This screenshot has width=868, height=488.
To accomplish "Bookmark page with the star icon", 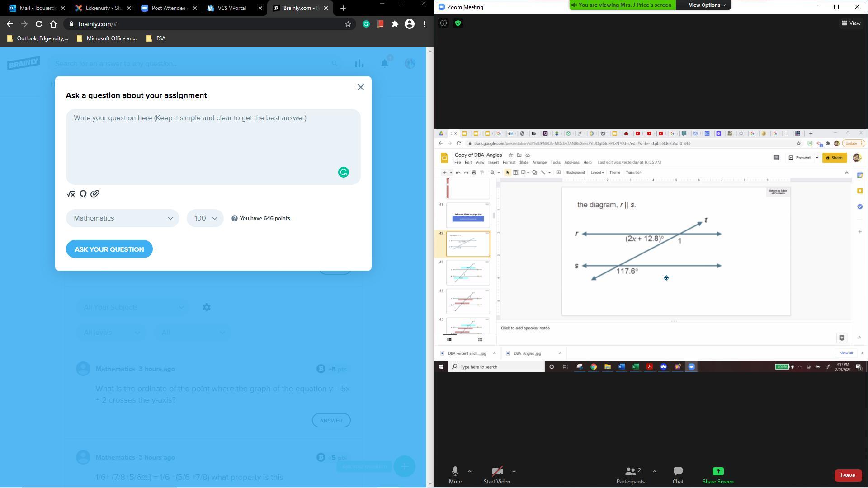I will point(348,24).
